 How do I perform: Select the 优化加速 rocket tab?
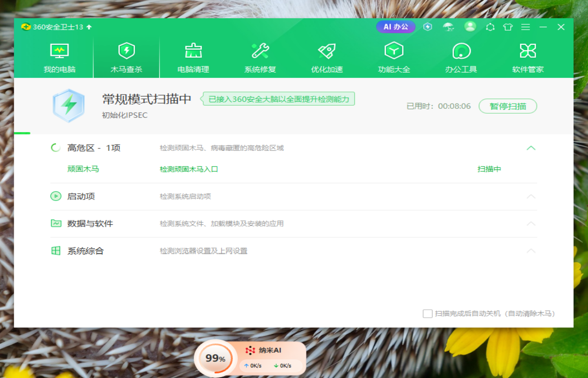pos(327,58)
